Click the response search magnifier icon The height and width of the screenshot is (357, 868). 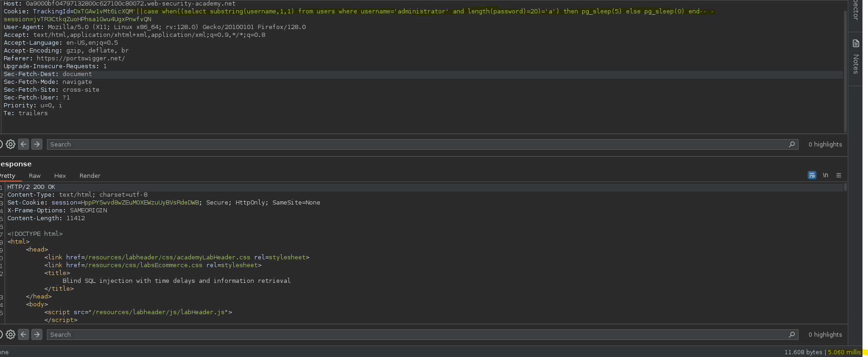(x=792, y=334)
